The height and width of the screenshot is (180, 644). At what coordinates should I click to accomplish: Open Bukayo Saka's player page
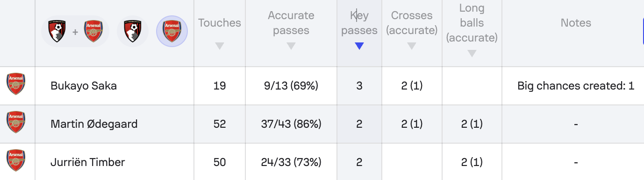click(x=84, y=86)
